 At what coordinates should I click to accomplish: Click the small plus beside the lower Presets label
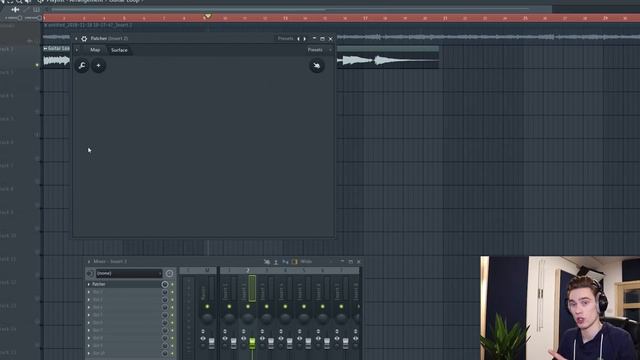pyautogui.click(x=330, y=50)
